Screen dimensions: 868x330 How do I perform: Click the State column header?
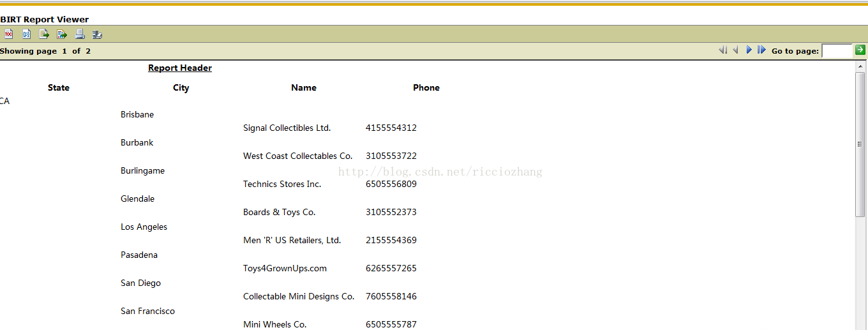point(59,87)
